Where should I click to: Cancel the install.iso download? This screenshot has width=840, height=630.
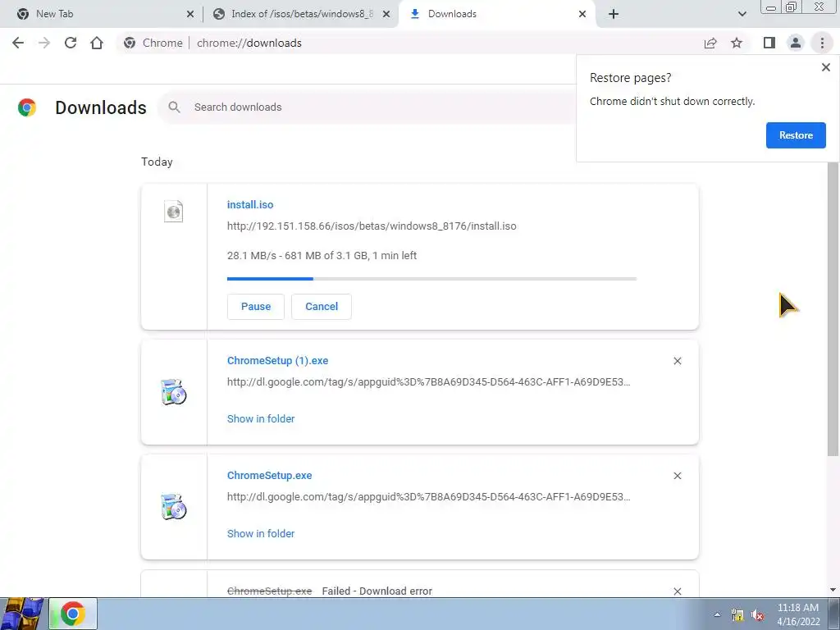(322, 307)
